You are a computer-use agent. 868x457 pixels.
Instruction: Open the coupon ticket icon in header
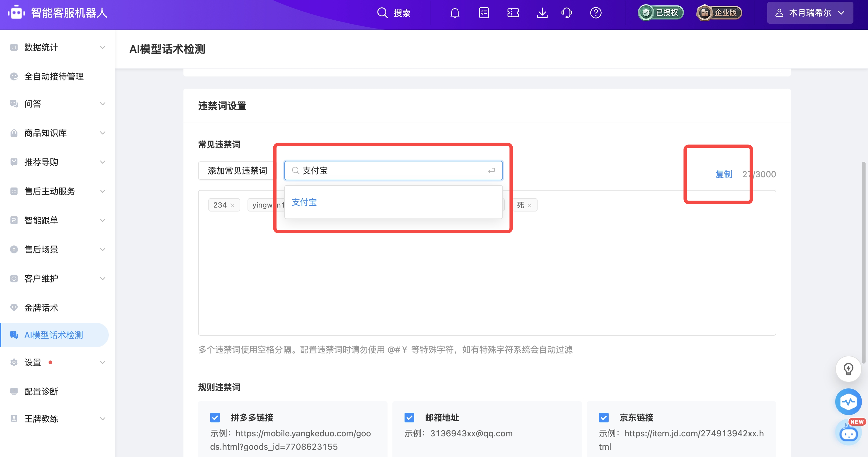pos(513,13)
